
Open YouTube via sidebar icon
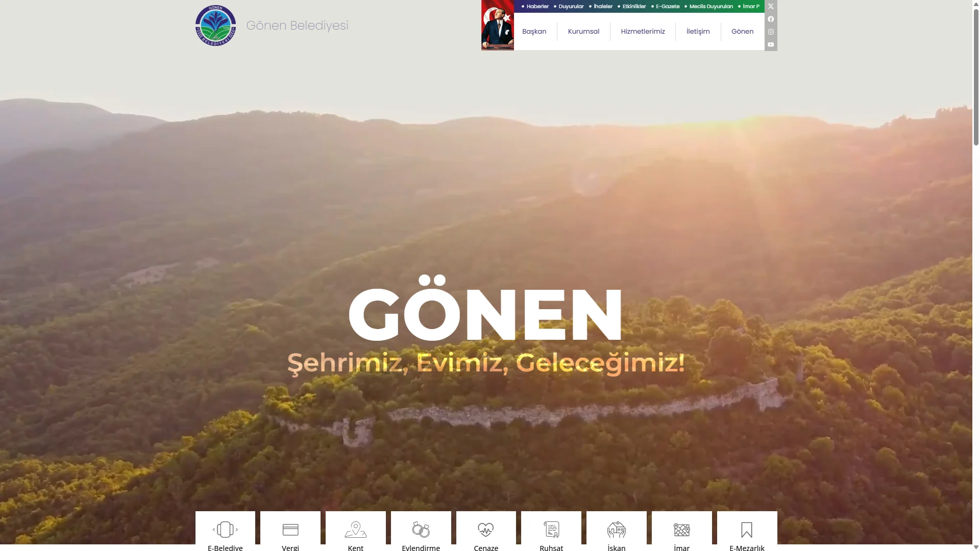pos(771,44)
